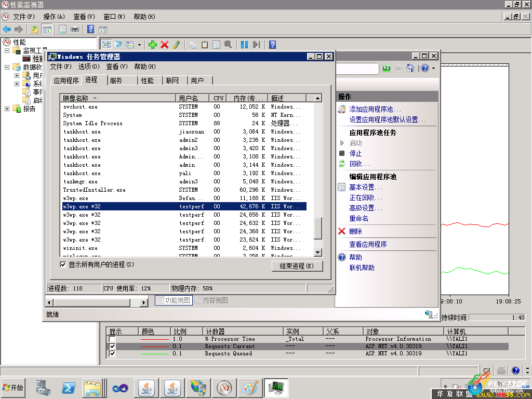Screen dimensions: 532x399
Task: Expand the system collector sets node
Action: (x=17, y=84)
